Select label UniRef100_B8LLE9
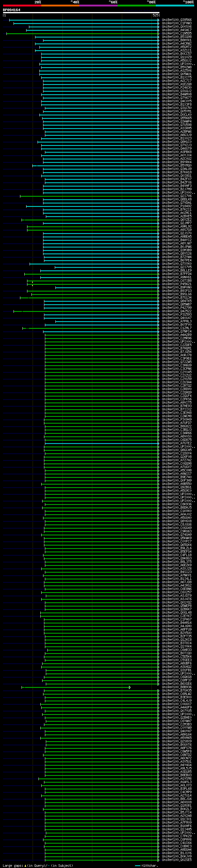 pos(177,271)
